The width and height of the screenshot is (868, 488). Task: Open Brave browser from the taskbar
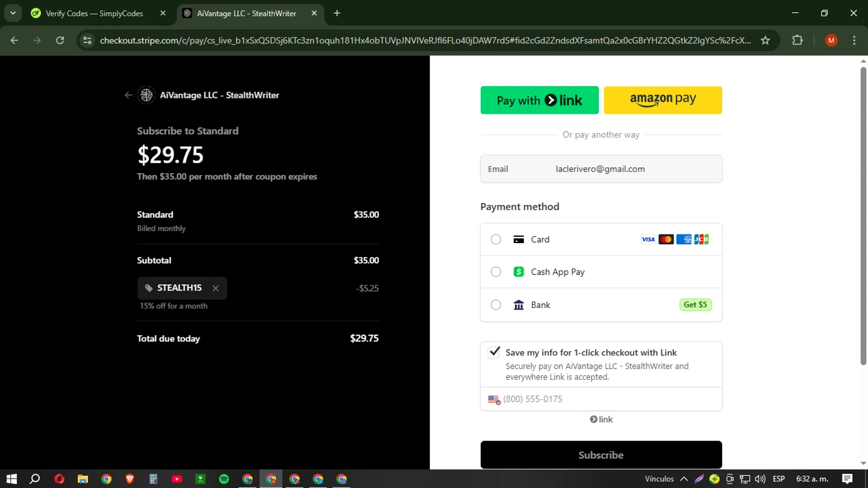pos(130,479)
